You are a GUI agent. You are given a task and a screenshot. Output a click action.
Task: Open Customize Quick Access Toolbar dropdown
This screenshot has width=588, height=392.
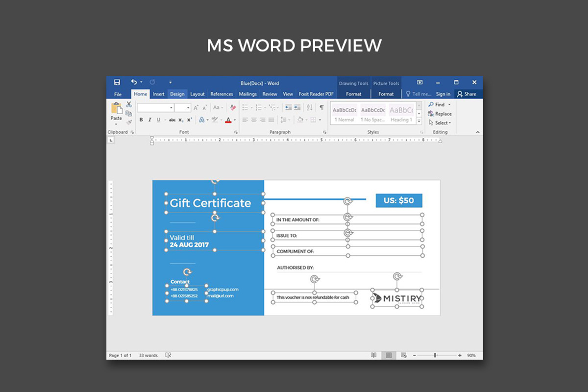tap(171, 82)
